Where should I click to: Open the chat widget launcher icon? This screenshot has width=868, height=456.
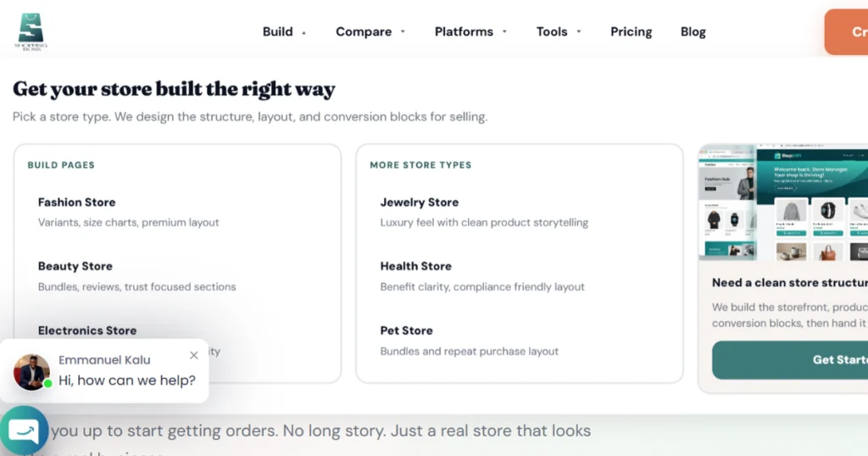24,431
